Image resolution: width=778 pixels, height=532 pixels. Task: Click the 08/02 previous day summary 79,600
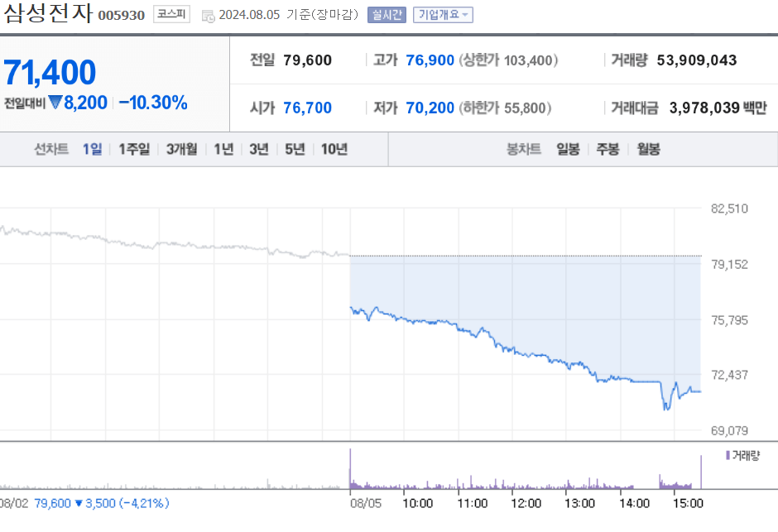53,504
